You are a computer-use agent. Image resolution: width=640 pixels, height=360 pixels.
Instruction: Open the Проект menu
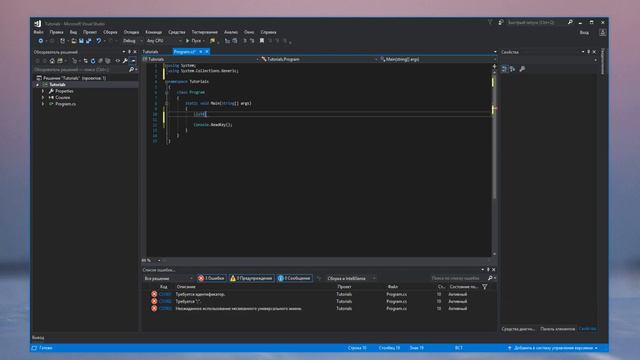pyautogui.click(x=90, y=32)
